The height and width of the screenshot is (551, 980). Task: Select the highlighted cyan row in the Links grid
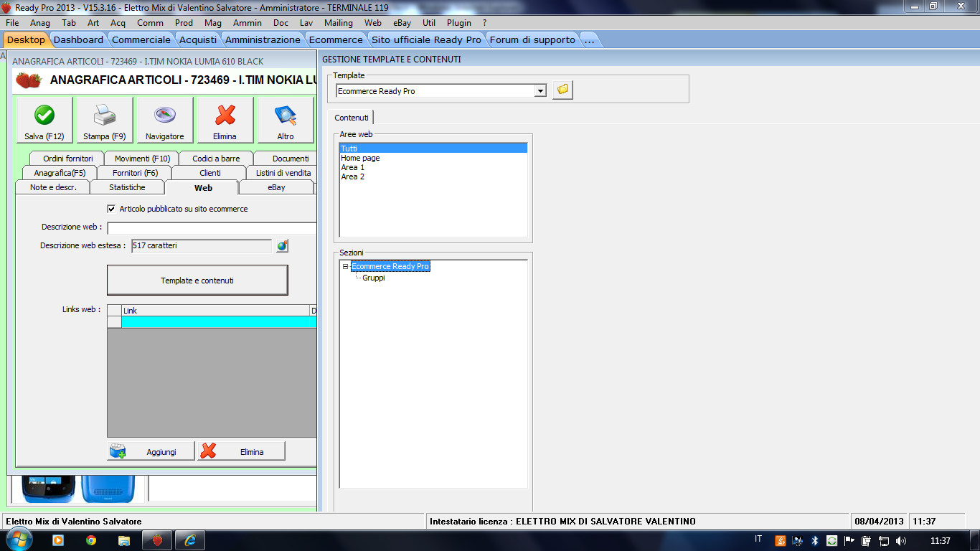(x=219, y=322)
